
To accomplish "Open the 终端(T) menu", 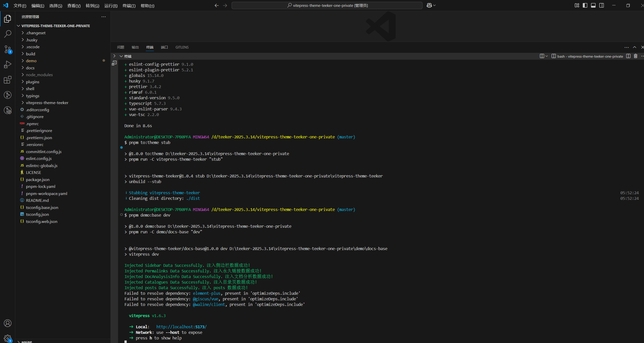I will click(x=129, y=6).
